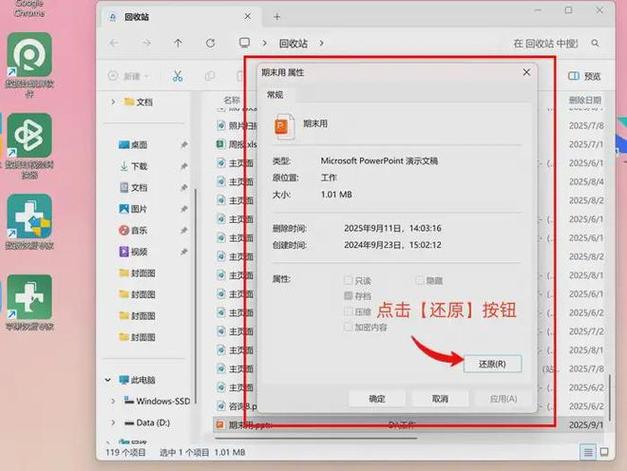Click the PowerPoint file icon in the properties dialog
Image resolution: width=627 pixels, height=471 pixels.
(284, 126)
